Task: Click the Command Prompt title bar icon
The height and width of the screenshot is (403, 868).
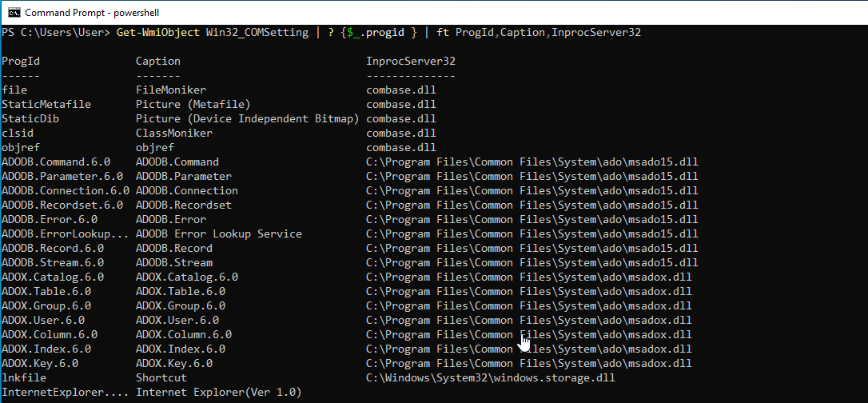Action: pos(14,12)
